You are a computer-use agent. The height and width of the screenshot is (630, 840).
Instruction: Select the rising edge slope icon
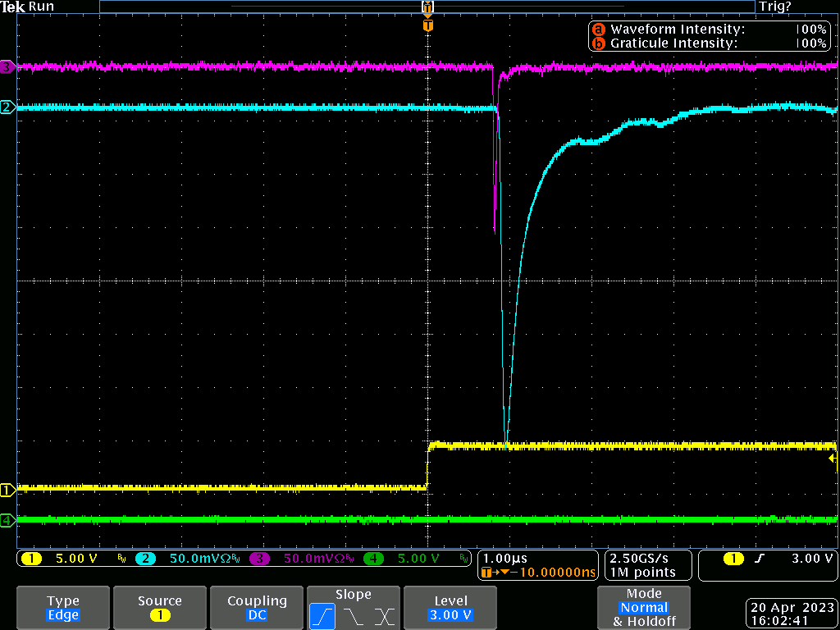coord(322,616)
